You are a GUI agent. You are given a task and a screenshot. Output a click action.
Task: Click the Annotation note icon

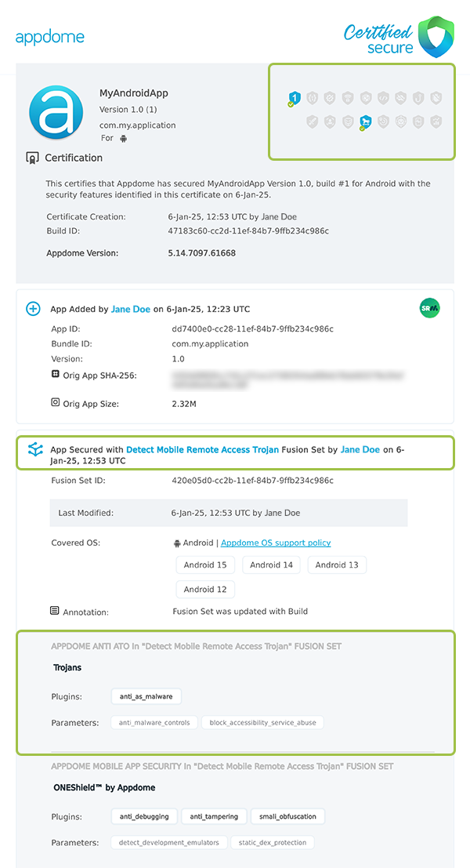tap(54, 610)
